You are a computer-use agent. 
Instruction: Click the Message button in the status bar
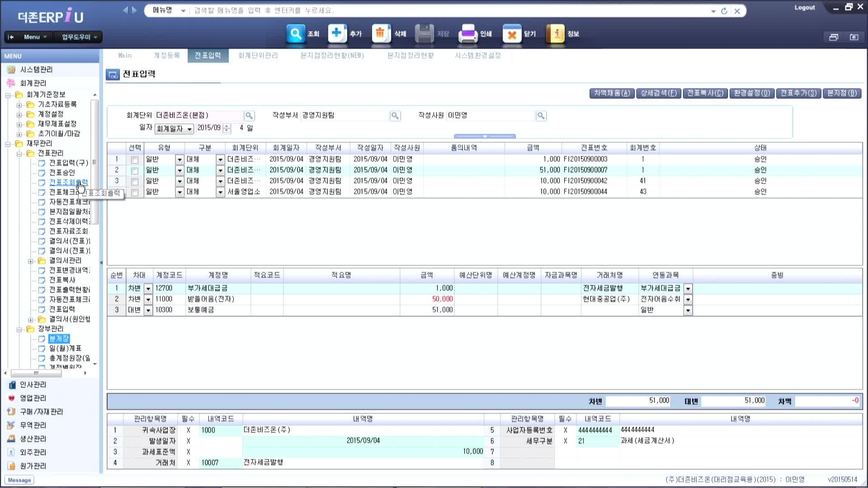point(19,480)
